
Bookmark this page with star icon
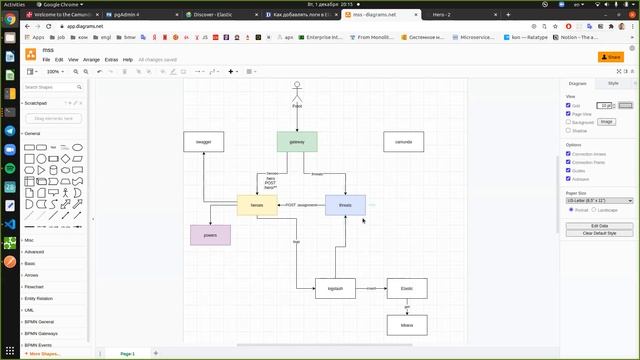point(555,26)
